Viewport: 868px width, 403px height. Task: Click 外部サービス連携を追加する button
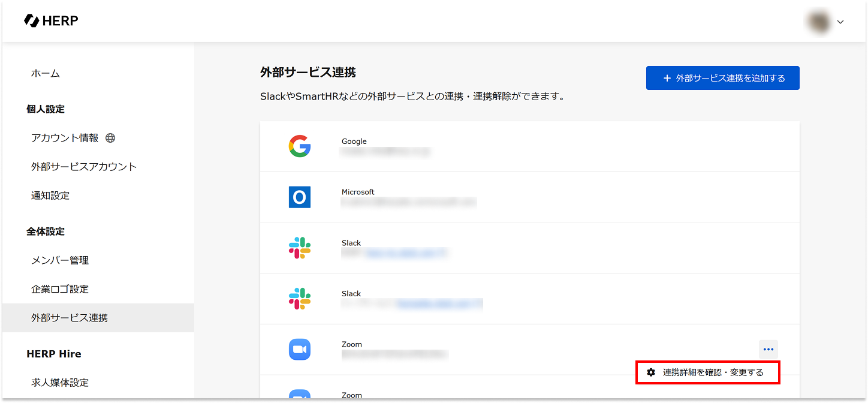pos(723,78)
